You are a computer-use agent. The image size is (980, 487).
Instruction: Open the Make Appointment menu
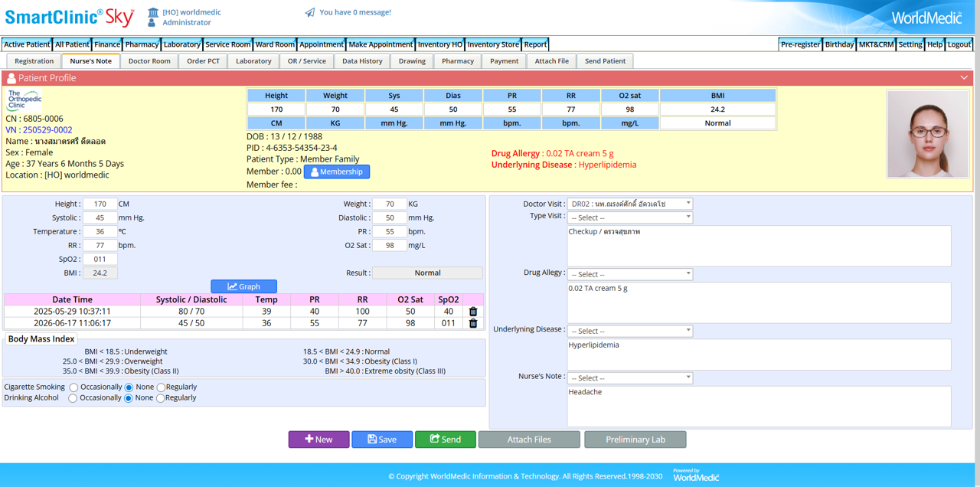pyautogui.click(x=381, y=44)
